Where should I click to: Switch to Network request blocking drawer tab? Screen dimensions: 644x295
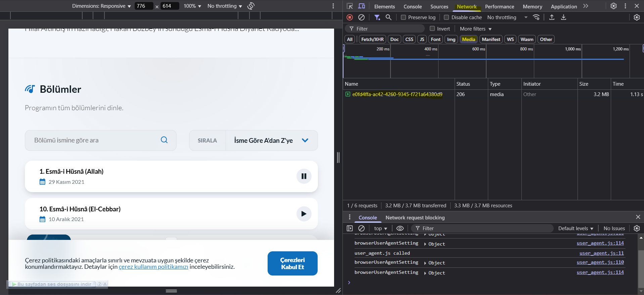coord(415,217)
